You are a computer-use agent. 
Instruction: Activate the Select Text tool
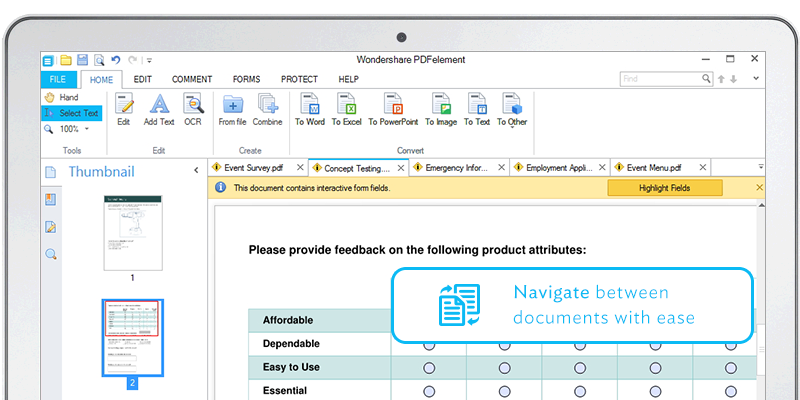point(71,113)
